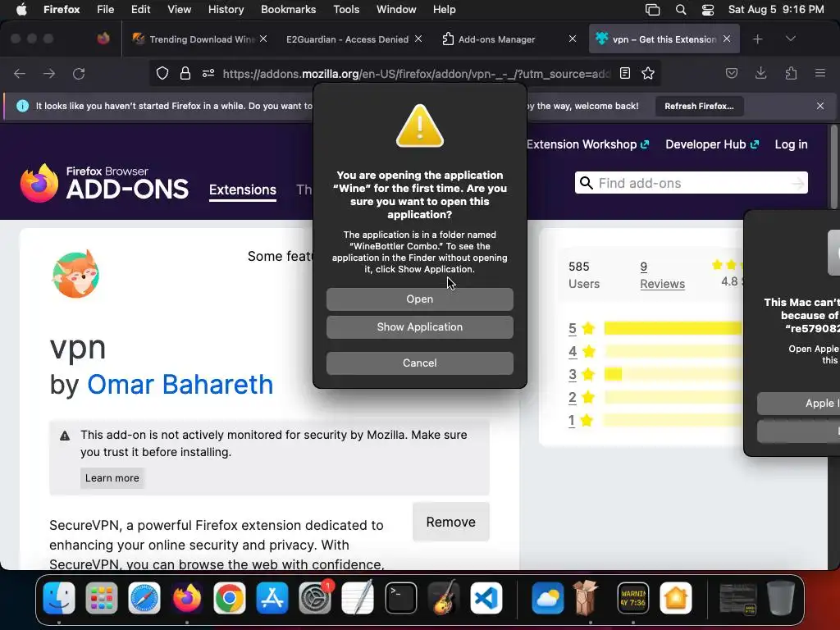Open the site padlock information

(x=185, y=73)
